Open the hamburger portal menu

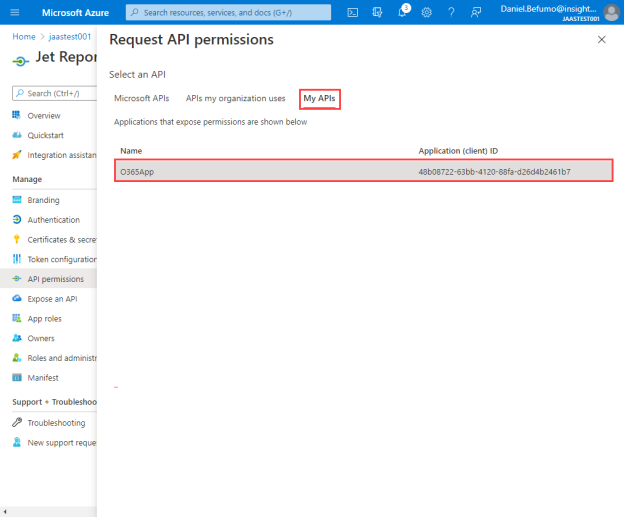point(15,12)
